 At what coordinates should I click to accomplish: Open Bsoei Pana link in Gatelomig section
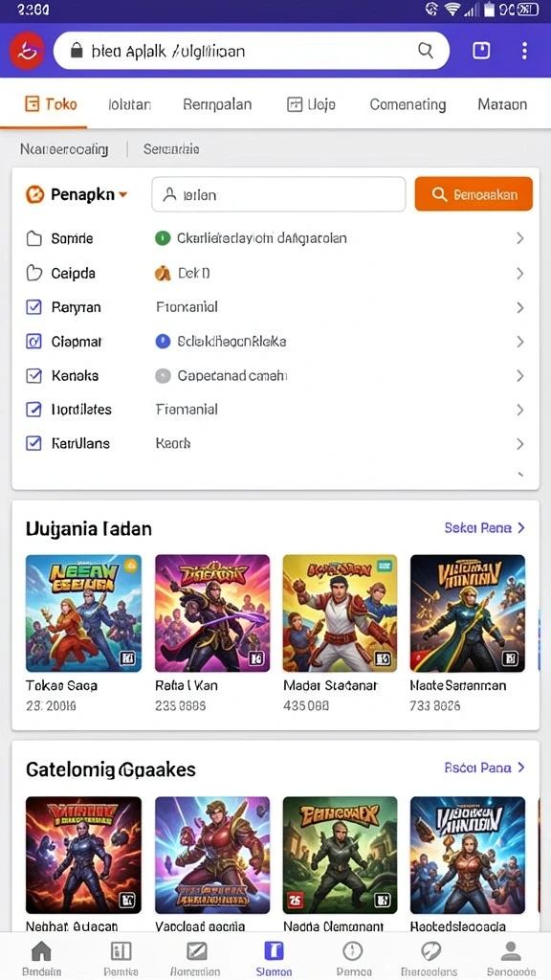485,768
